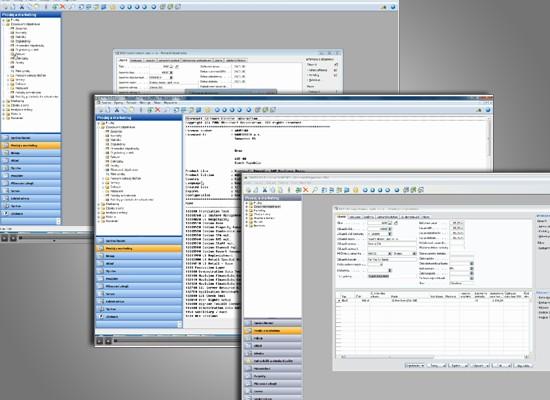550x400 pixels.
Task: Select Zpracování objednávek tree item in middle window
Action: coord(120,127)
